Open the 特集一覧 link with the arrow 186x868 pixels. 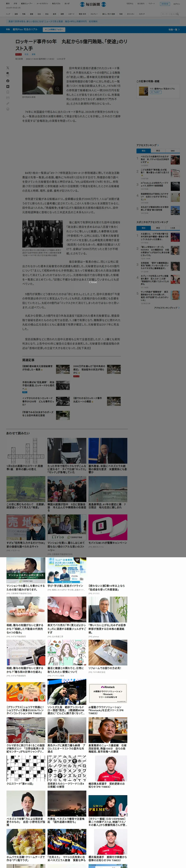point(174,30)
